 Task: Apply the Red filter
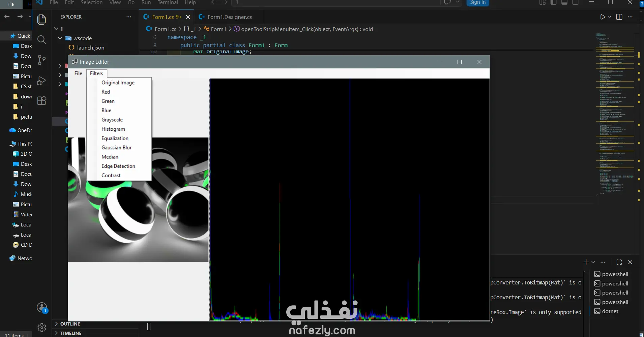pyautogui.click(x=106, y=92)
